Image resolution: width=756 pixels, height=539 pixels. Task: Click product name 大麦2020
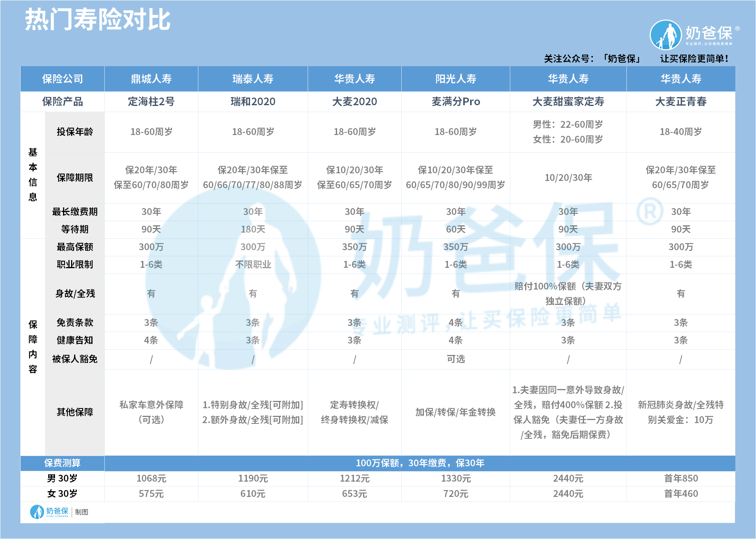(355, 101)
